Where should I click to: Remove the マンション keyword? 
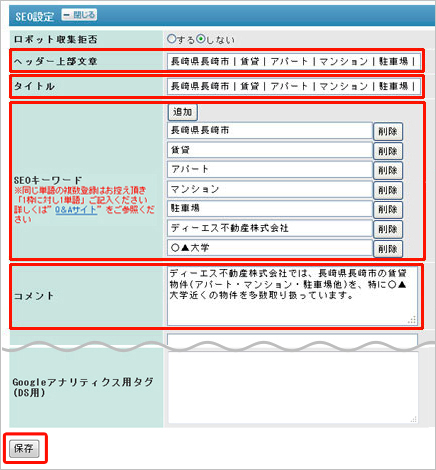388,190
